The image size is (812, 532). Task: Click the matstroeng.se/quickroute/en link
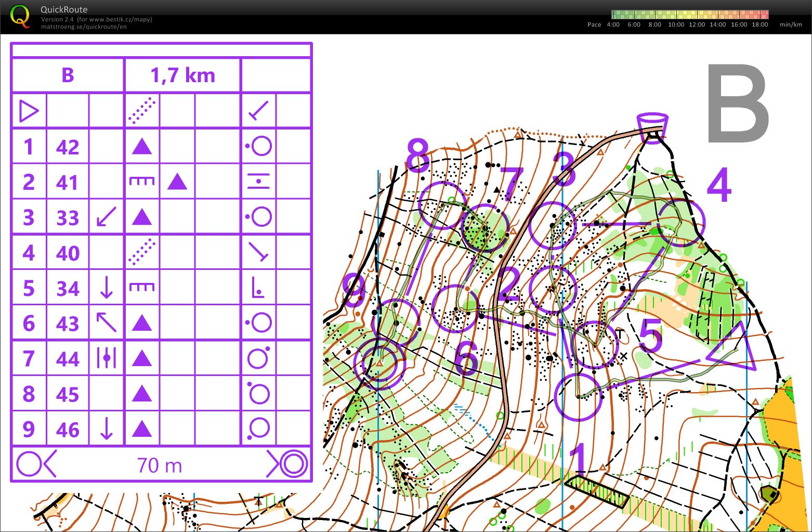[83, 26]
